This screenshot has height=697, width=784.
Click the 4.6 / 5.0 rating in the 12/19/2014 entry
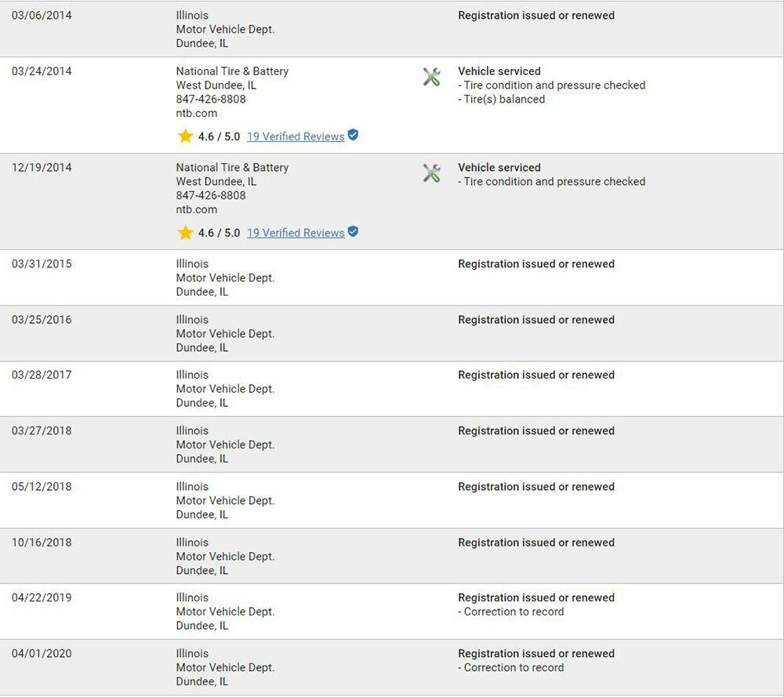coord(219,233)
